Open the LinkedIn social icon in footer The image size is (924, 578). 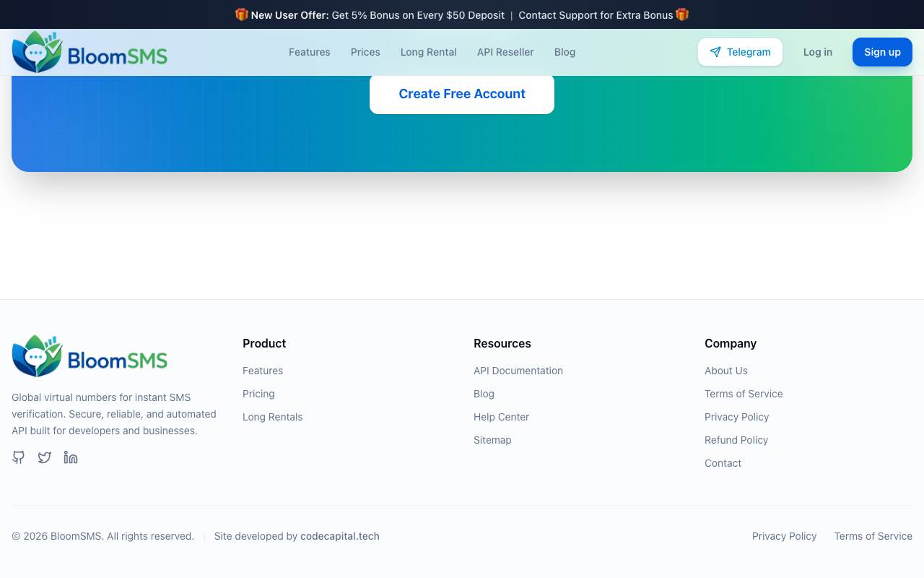click(x=71, y=457)
